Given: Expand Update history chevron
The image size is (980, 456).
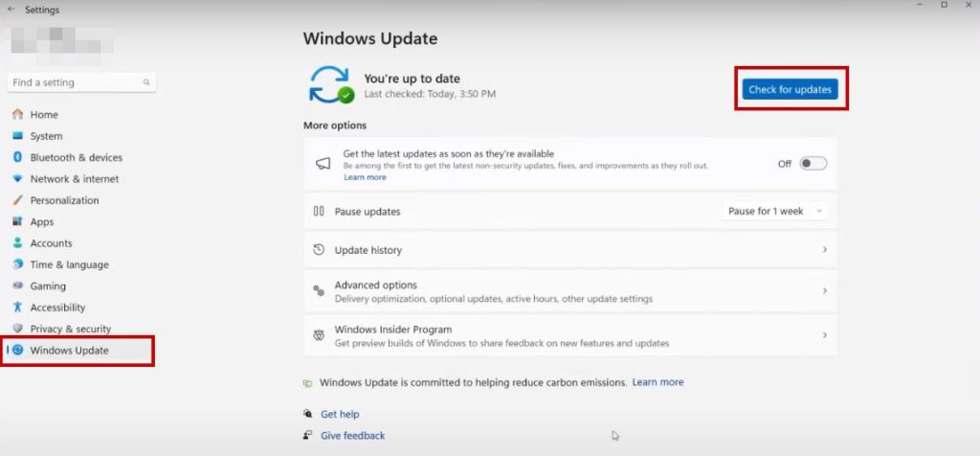Looking at the screenshot, I should [824, 250].
